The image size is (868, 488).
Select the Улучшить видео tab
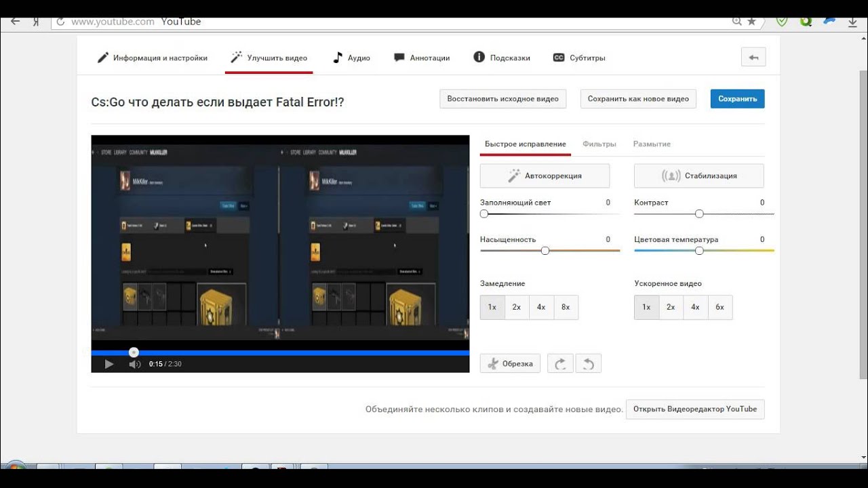(269, 58)
